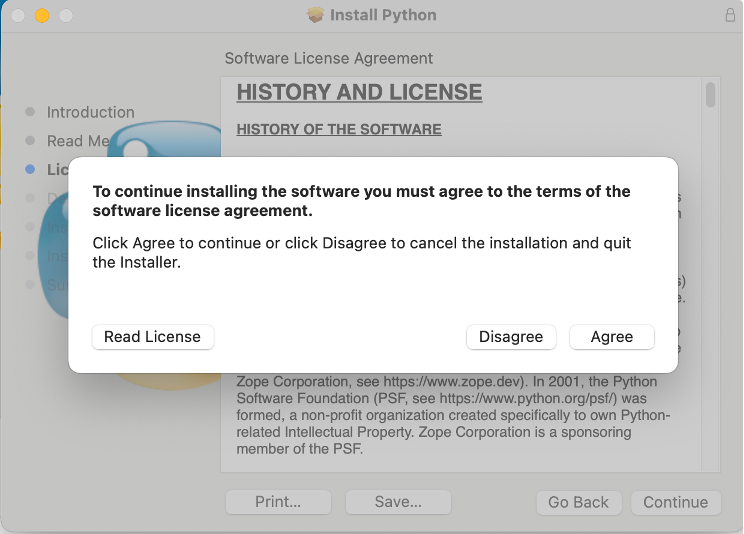Viewport: 744px width, 534px height.
Task: Click the Print... button
Action: [278, 502]
